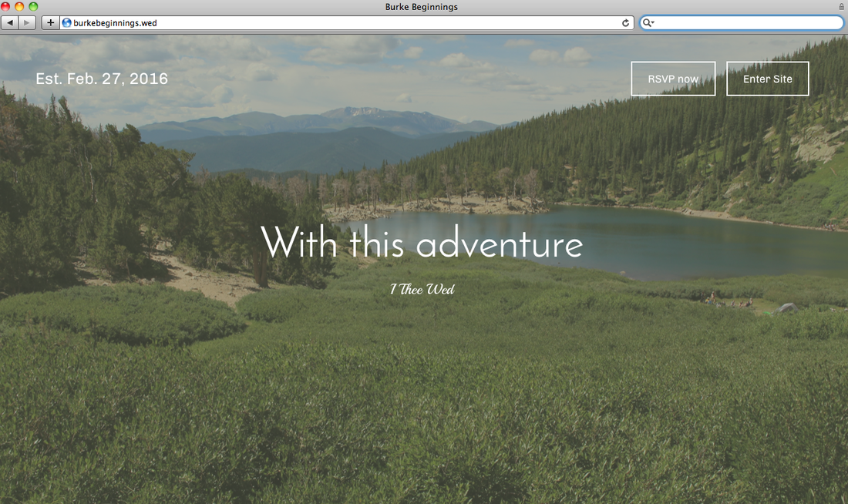Click the 'With this adventure' heading
Image resolution: width=848 pixels, height=504 pixels.
pyautogui.click(x=422, y=242)
